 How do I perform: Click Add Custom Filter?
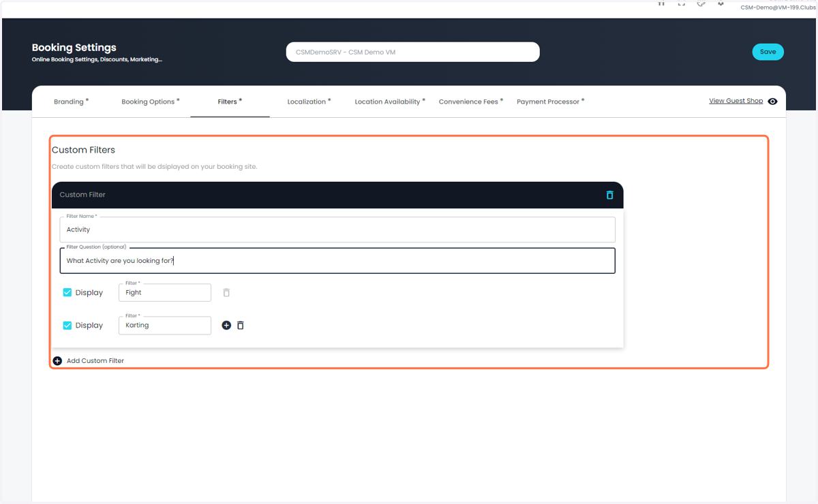89,361
